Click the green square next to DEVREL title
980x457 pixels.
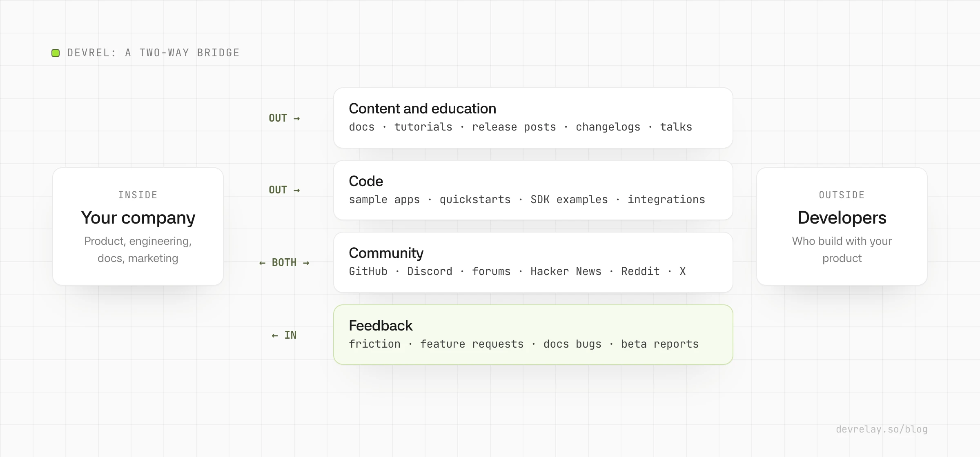click(x=56, y=53)
